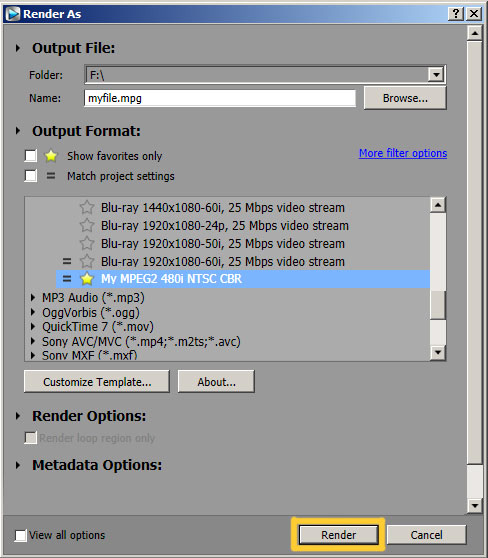Start rendering with the Render button
488x558 pixels.
[x=339, y=535]
